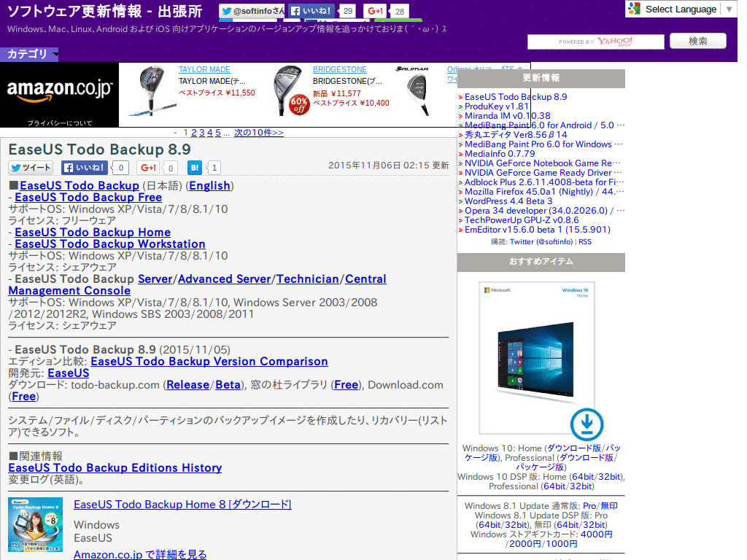The width and height of the screenshot is (747, 560).
Task: Open EaseUS Todo Backup Editions History link
Action: [115, 467]
